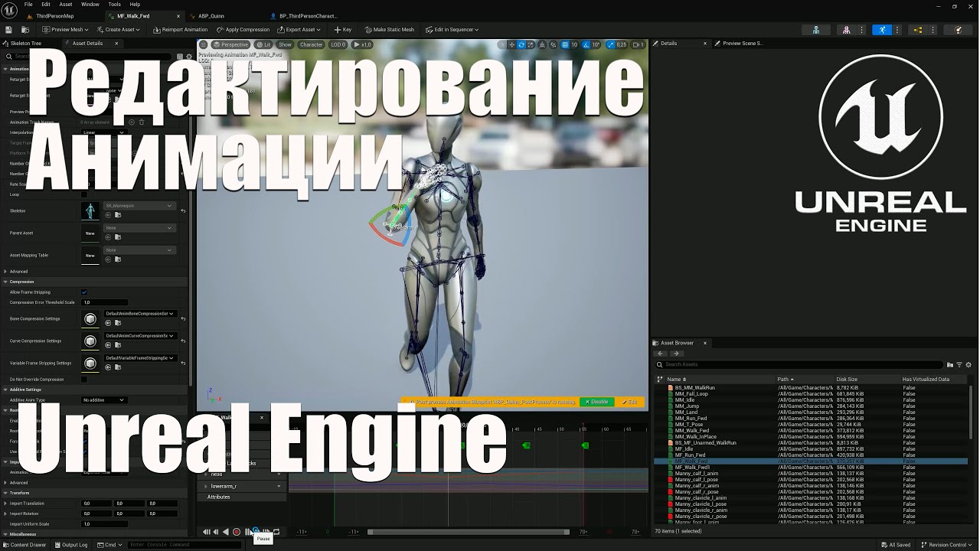980x551 pixels.
Task: Open Revision Control dropdown
Action: (x=947, y=545)
